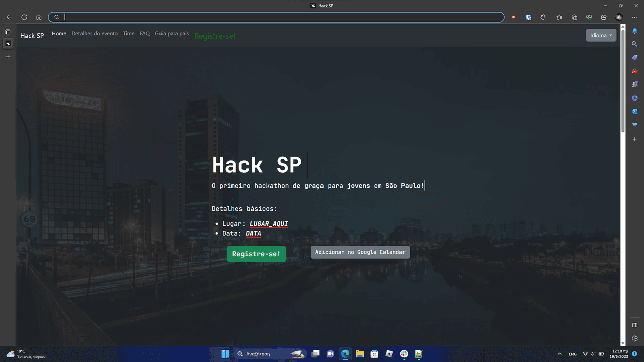The image size is (644, 362).
Task: Open the browser Extensions puzzle icon
Action: click(543, 17)
